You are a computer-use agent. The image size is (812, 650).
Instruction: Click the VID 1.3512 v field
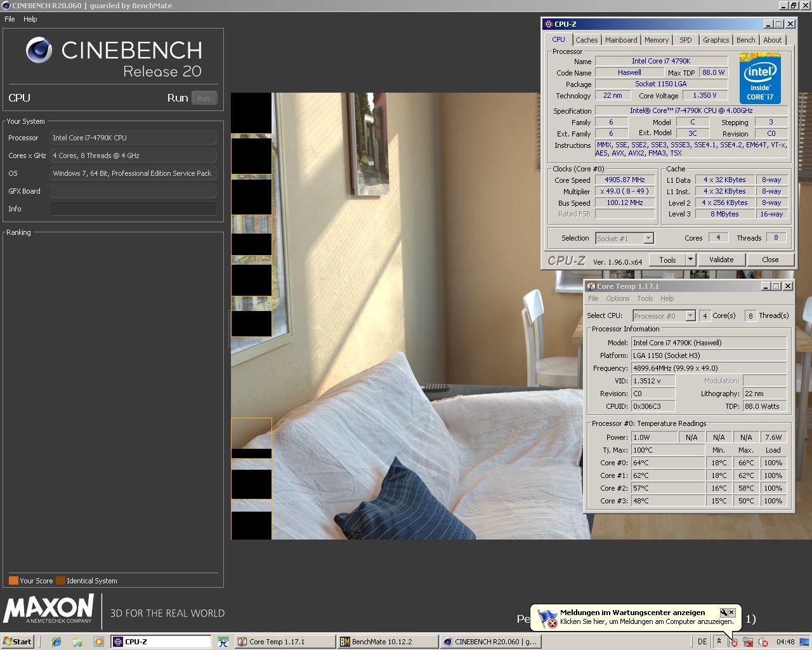[x=653, y=381]
